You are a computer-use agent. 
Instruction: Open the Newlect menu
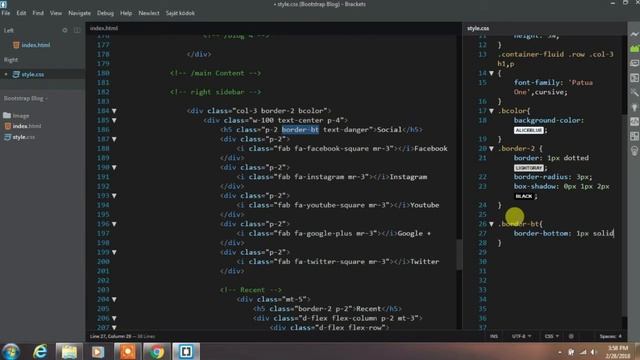(149, 13)
